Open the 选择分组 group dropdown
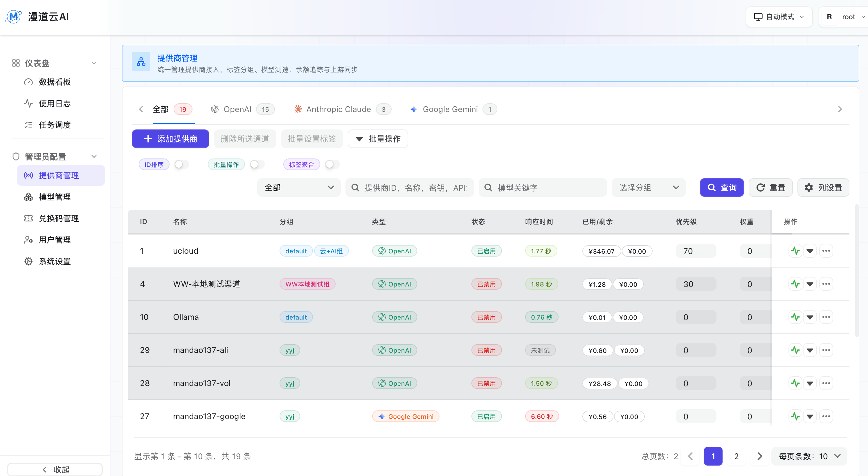 point(649,187)
